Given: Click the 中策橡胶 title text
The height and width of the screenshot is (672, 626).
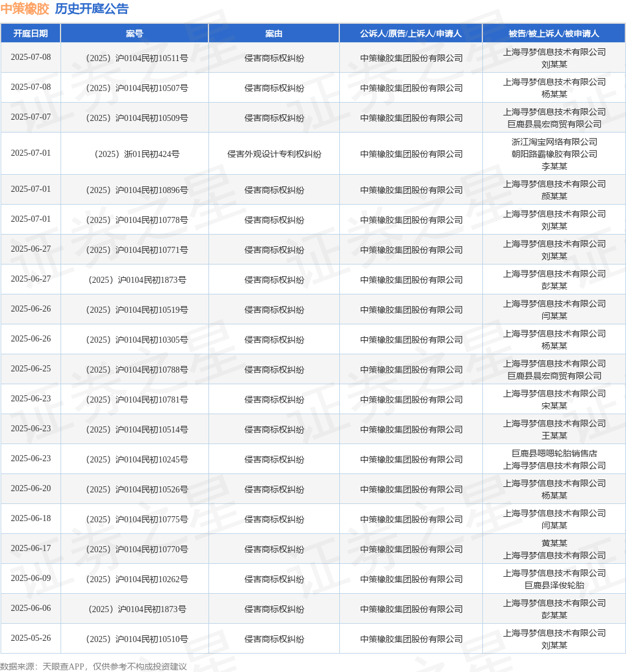Looking at the screenshot, I should tap(25, 9).
